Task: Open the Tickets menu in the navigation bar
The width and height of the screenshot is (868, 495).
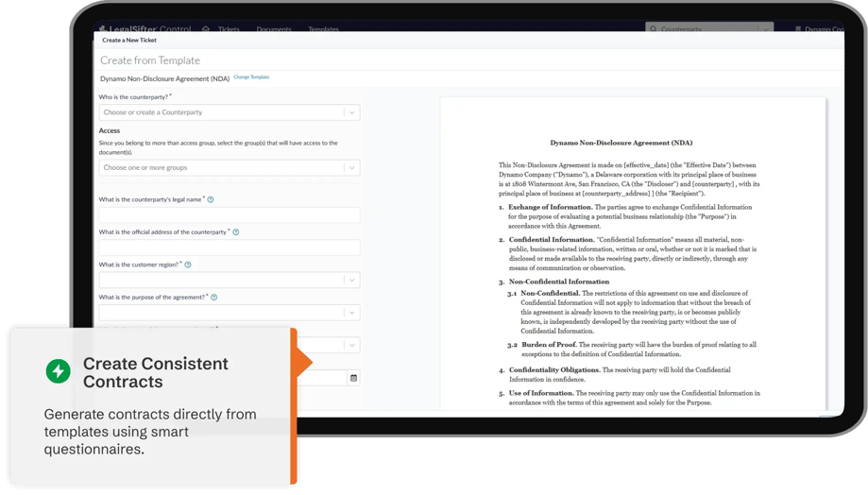Action: point(229,28)
